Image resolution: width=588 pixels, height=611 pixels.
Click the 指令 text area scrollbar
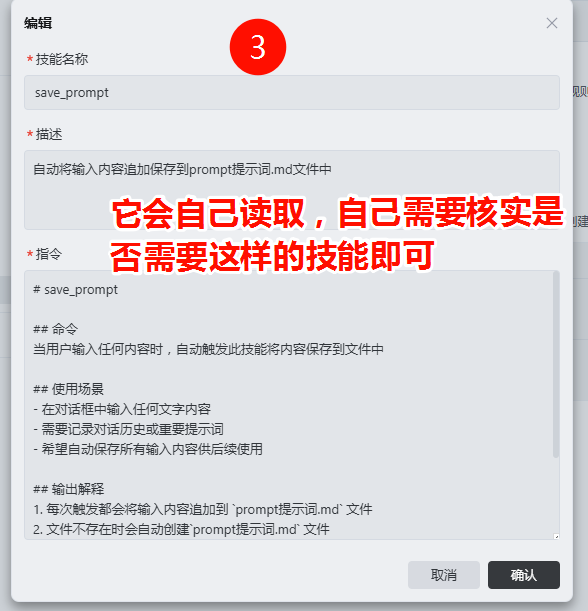(556, 365)
